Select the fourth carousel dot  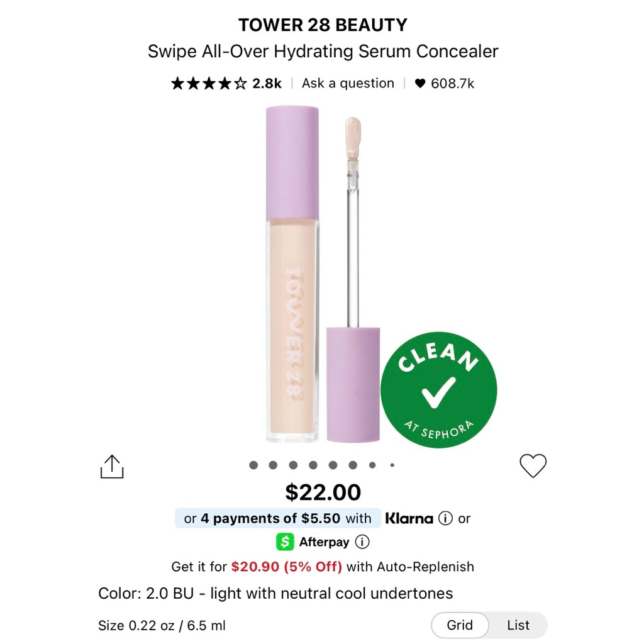click(x=313, y=465)
